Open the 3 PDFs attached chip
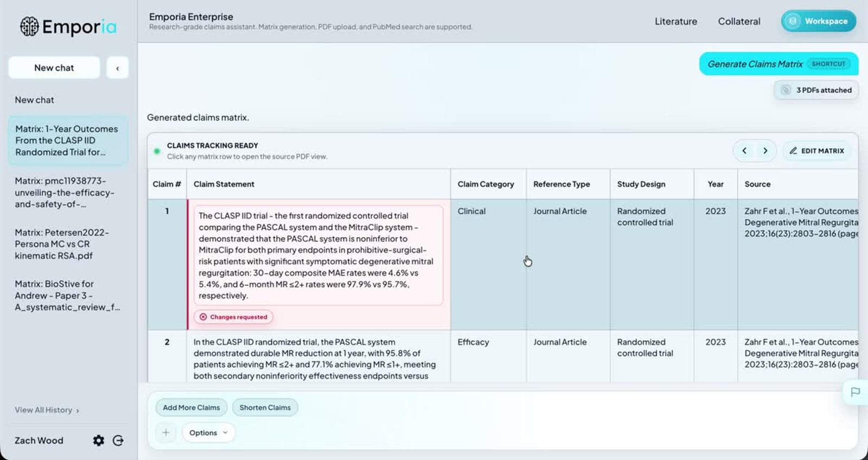This screenshot has height=460, width=868. tap(816, 90)
